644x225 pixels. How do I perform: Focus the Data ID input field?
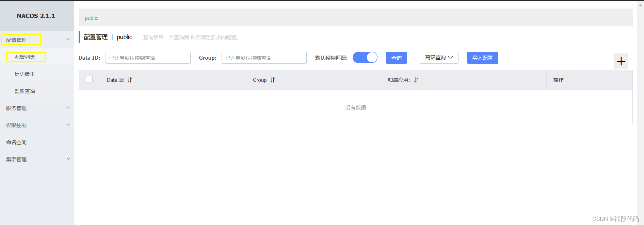tap(148, 58)
